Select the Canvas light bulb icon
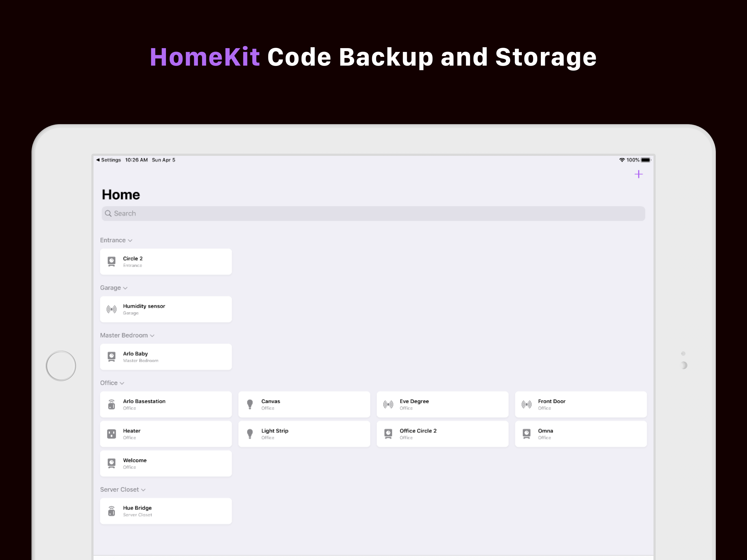The image size is (747, 560). coord(250,404)
